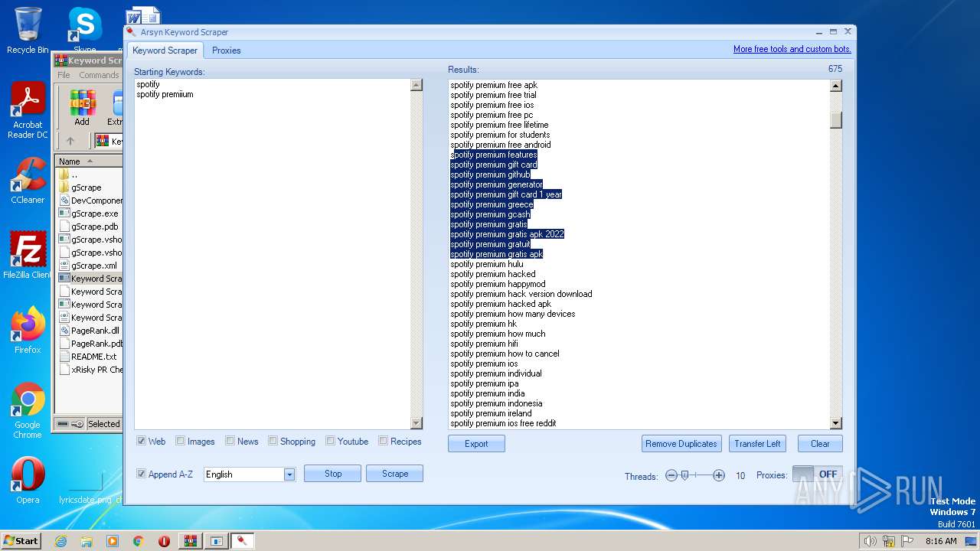Click the Results scrollbar down arrow

836,423
